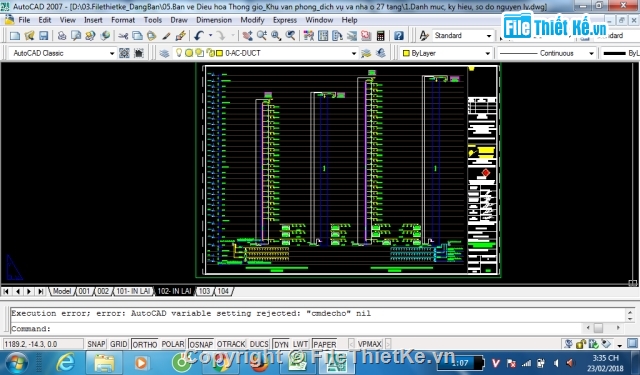The height and width of the screenshot is (375, 640).
Task: Click the Text Style icon beside Standard
Action: tap(424, 36)
